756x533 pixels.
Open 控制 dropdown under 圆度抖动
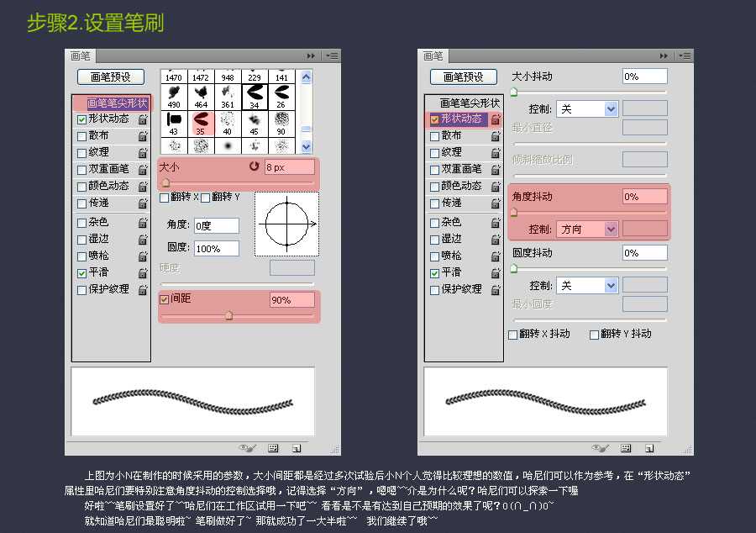(x=587, y=286)
